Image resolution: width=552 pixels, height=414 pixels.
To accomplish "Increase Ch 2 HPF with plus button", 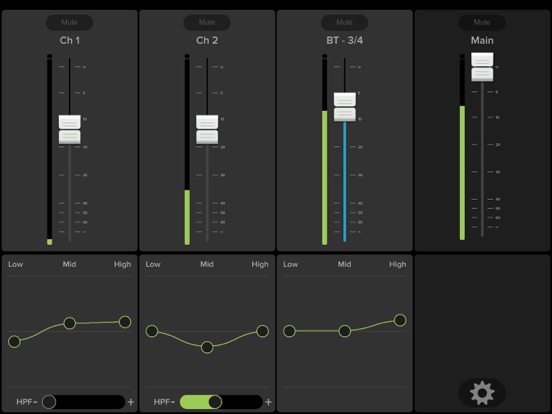I will click(269, 402).
